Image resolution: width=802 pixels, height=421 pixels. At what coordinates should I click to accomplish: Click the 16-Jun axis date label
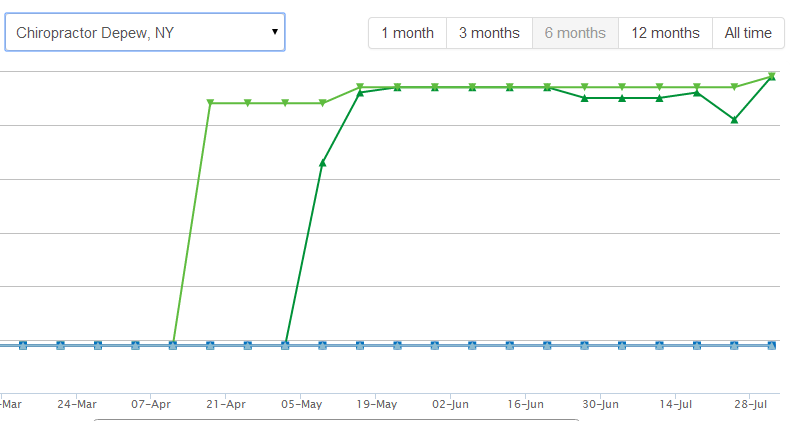tap(525, 405)
